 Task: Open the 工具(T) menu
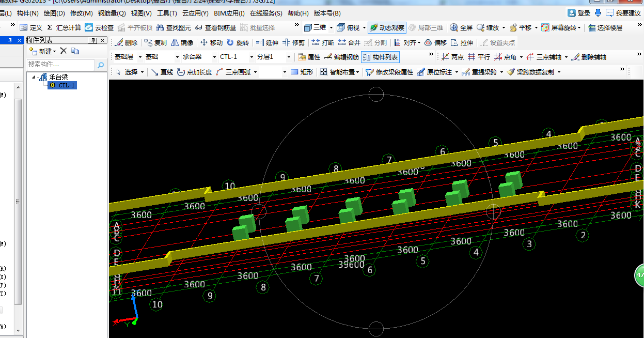click(167, 13)
